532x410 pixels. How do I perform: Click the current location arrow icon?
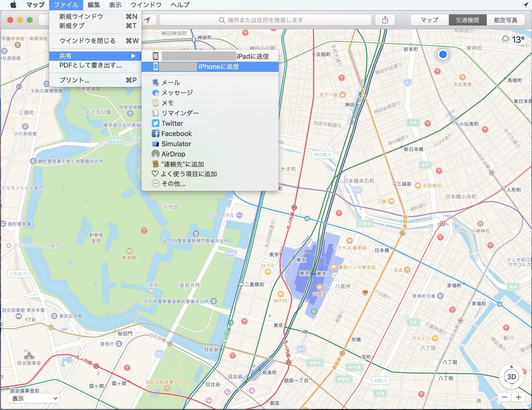point(149,20)
